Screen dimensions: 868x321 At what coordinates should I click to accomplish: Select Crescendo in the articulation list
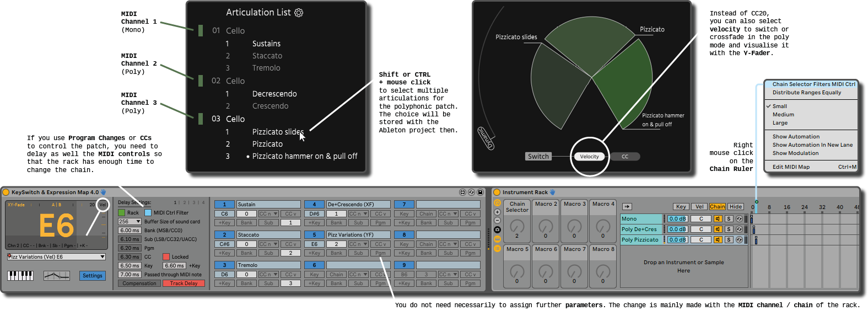(270, 106)
